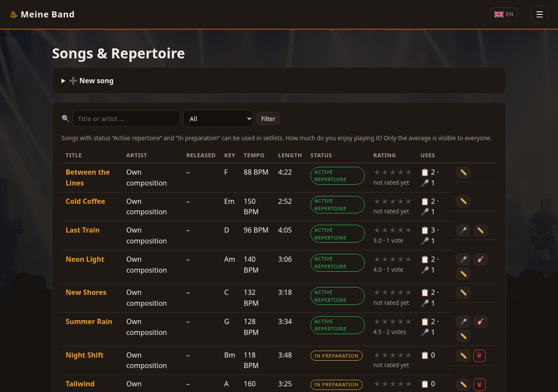Open the microphone action for Last Train

tap(463, 230)
